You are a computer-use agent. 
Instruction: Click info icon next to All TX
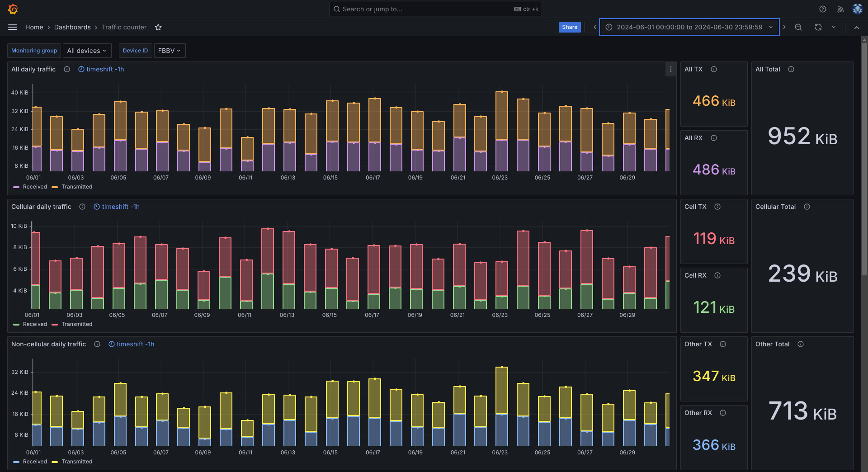[714, 69]
